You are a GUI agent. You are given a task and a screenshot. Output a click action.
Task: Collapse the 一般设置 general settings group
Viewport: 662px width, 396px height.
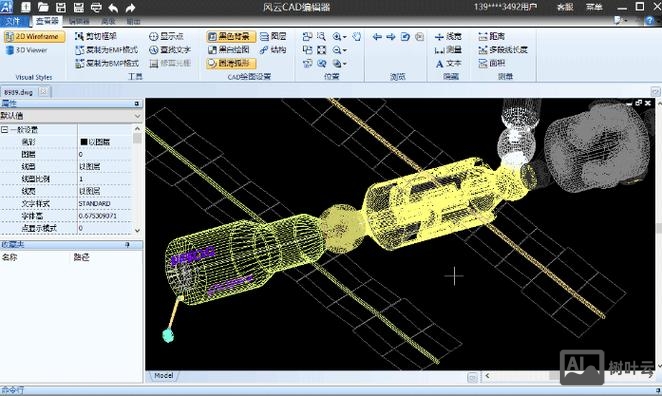(4, 130)
